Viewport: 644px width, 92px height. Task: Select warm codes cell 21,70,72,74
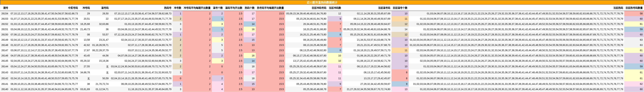pos(102,84)
